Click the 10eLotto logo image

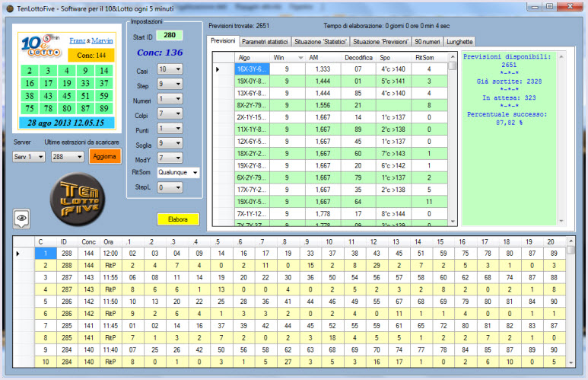tap(41, 45)
